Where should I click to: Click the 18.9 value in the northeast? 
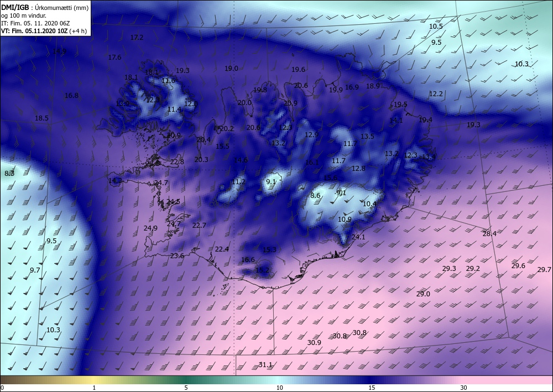pos(373,86)
